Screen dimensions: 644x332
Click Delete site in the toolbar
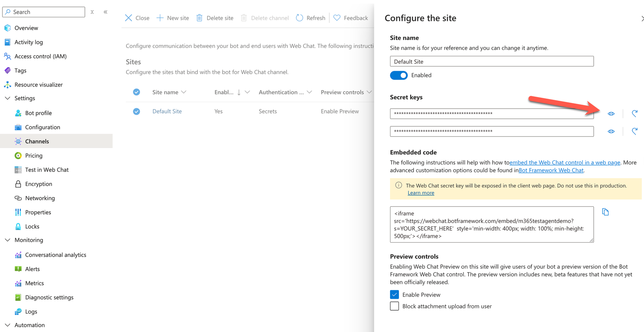[215, 18]
